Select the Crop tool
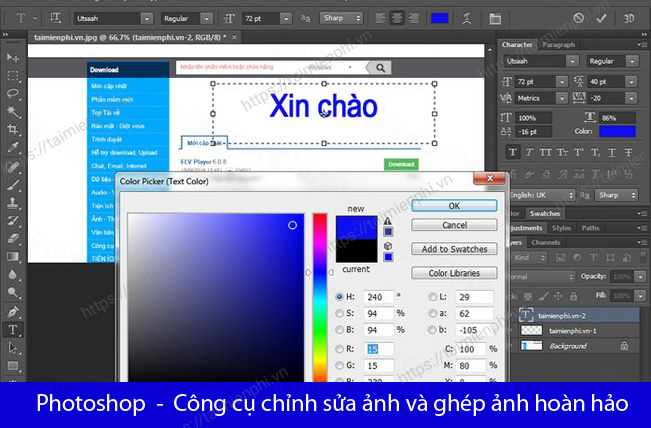 tap(13, 130)
